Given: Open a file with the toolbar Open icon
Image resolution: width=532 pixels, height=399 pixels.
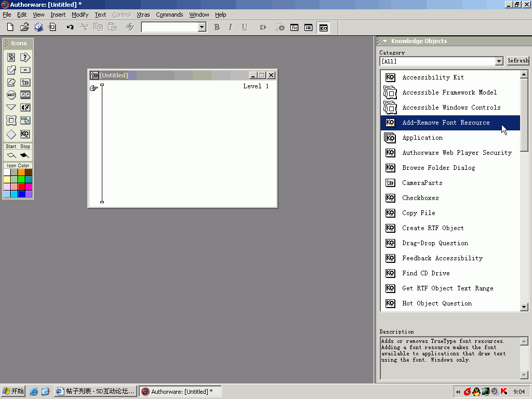Looking at the screenshot, I should 24,27.
